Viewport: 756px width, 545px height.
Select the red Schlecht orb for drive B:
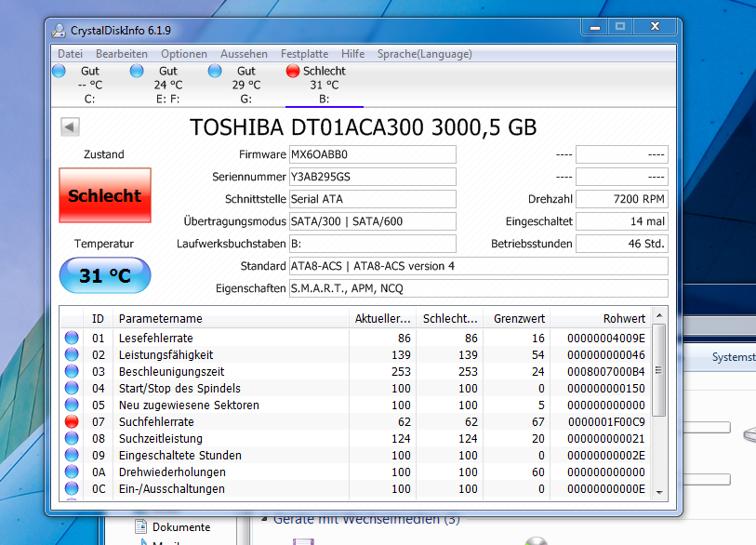tap(293, 71)
